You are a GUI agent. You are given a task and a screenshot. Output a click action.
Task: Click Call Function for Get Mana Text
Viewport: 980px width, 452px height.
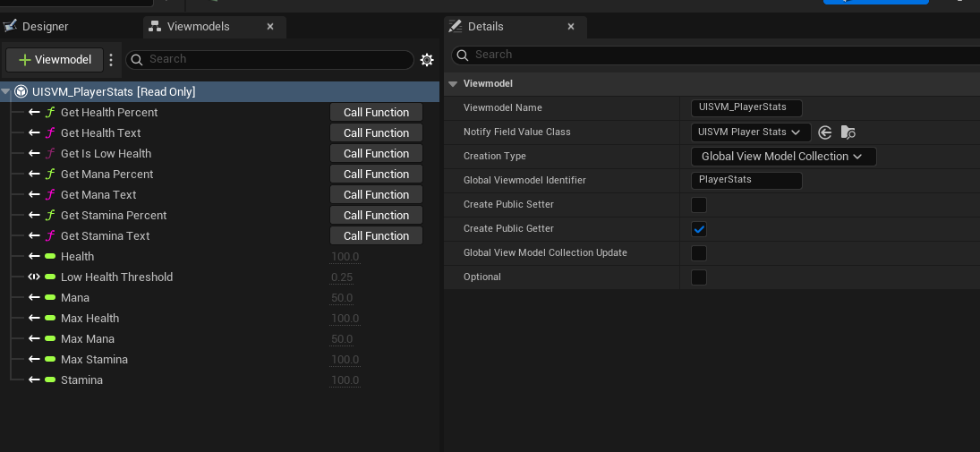click(376, 195)
